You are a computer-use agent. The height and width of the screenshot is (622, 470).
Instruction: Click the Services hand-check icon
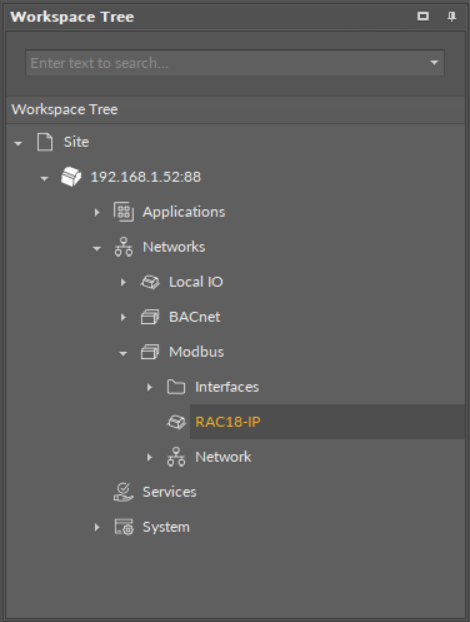click(123, 492)
